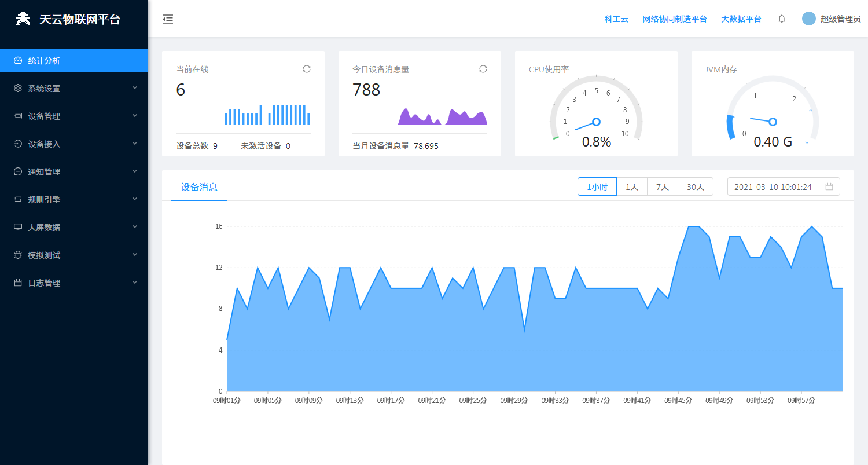The image size is (868, 465).
Task: Click the 0.8% CPU reading
Action: [596, 142]
